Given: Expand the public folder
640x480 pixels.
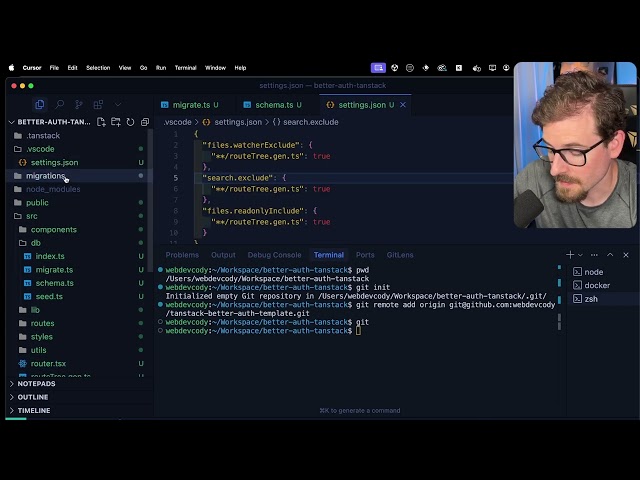Looking at the screenshot, I should [x=79, y=203].
